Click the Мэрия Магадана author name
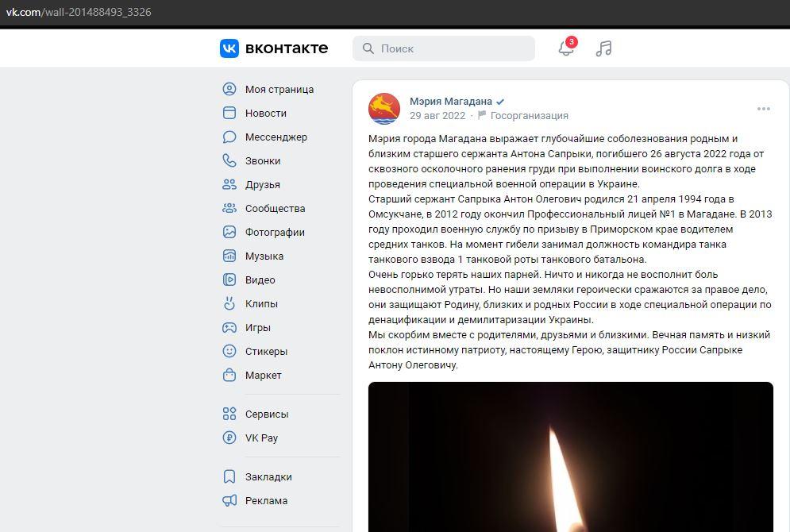This screenshot has height=532, width=790. coord(450,101)
